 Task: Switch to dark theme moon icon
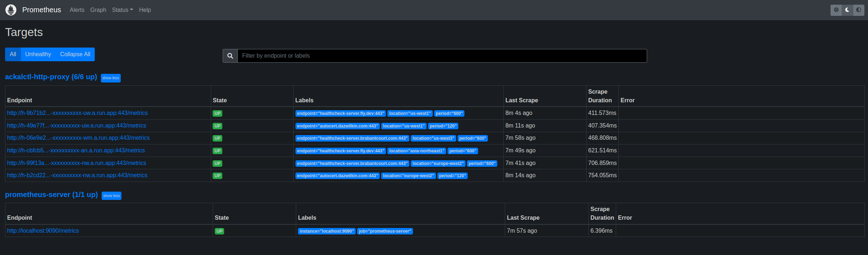pyautogui.click(x=847, y=10)
